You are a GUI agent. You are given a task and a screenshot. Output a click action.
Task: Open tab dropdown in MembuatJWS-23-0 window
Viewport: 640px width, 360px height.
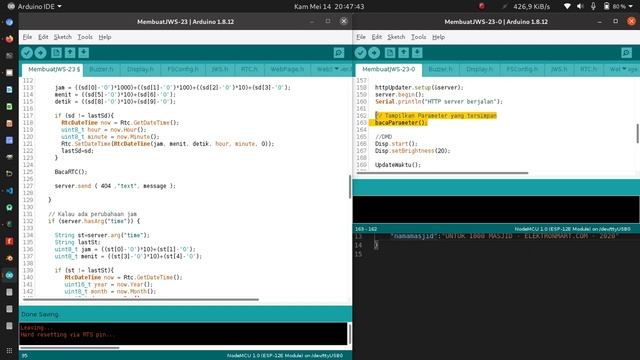coord(624,69)
